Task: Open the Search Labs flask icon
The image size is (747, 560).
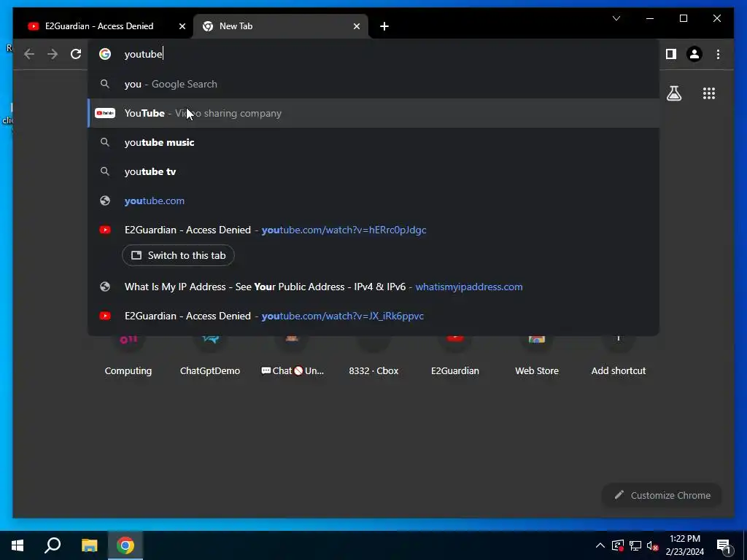Action: (x=673, y=93)
